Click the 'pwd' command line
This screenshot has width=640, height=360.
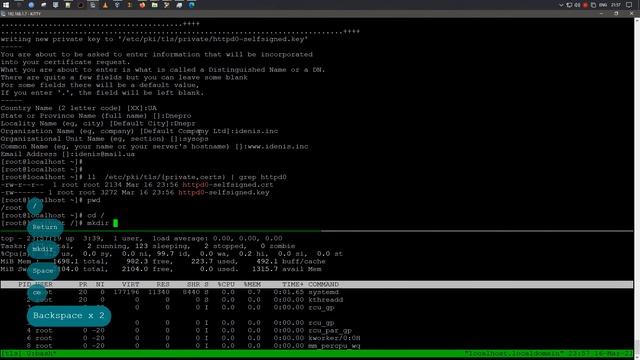click(51, 200)
